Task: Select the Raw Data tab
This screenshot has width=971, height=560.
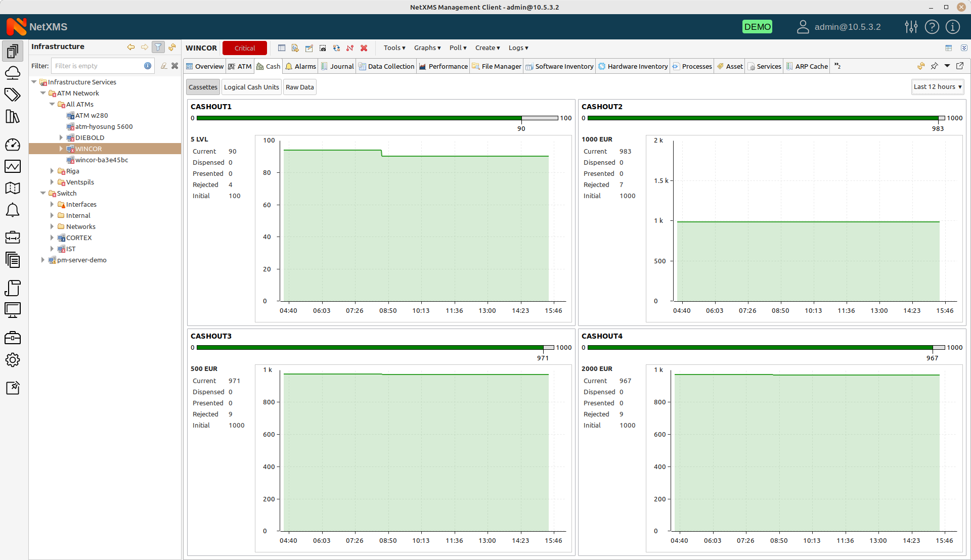Action: pos(299,86)
